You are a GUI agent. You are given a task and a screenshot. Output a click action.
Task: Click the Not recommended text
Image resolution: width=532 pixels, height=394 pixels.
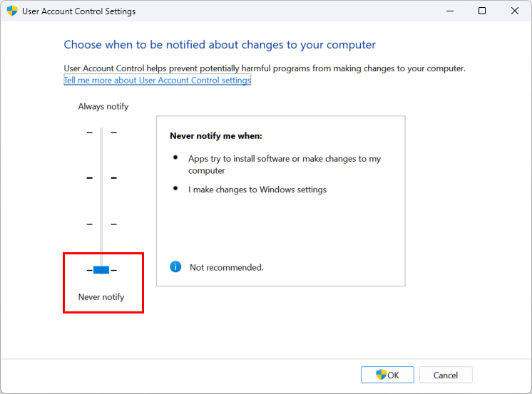click(226, 267)
